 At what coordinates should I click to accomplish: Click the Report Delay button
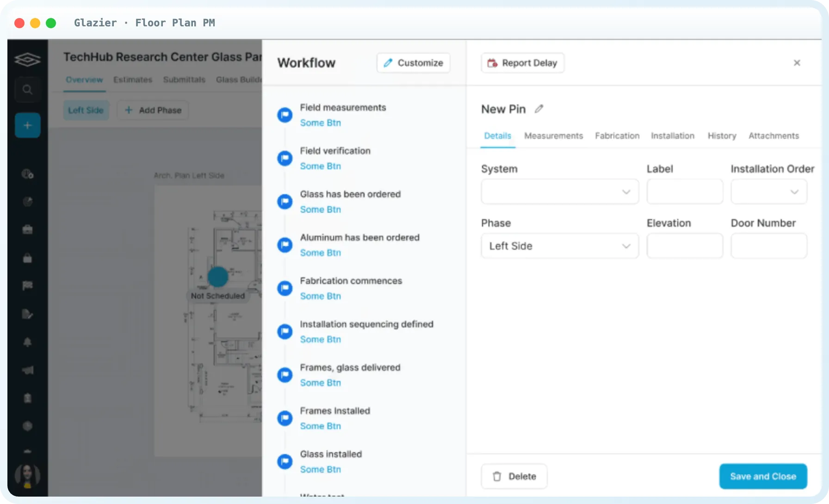click(523, 63)
